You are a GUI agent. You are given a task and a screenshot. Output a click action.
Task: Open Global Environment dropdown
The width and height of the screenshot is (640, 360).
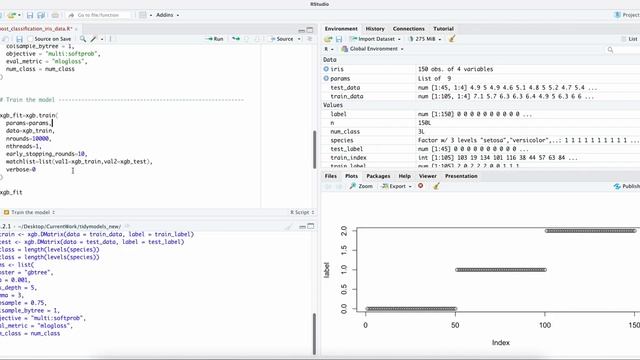[x=373, y=49]
